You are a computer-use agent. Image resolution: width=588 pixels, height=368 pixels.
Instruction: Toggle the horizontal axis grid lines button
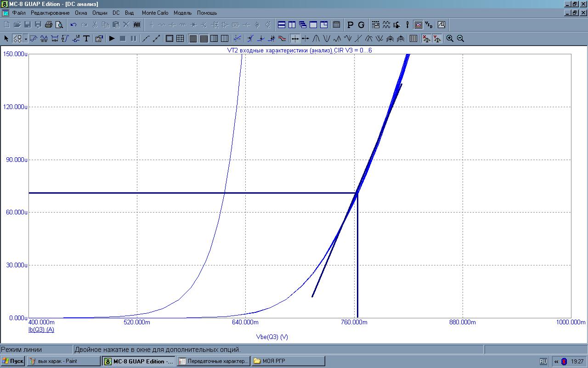(204, 39)
